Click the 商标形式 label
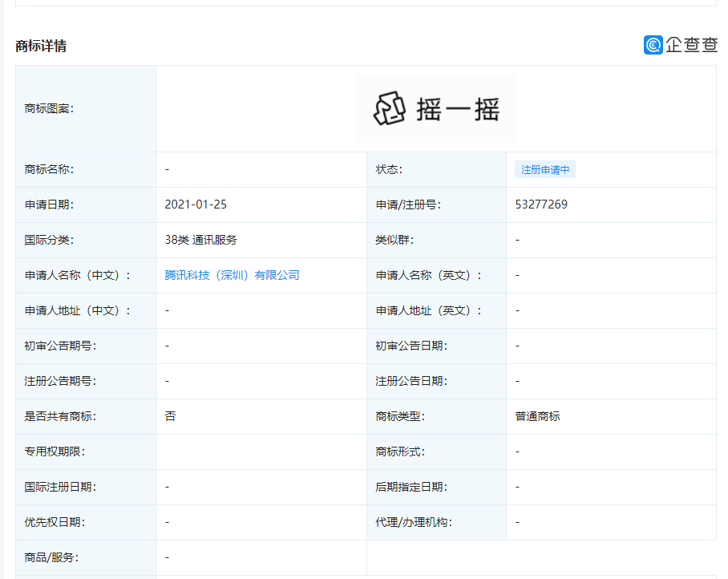728x579 pixels. (400, 451)
